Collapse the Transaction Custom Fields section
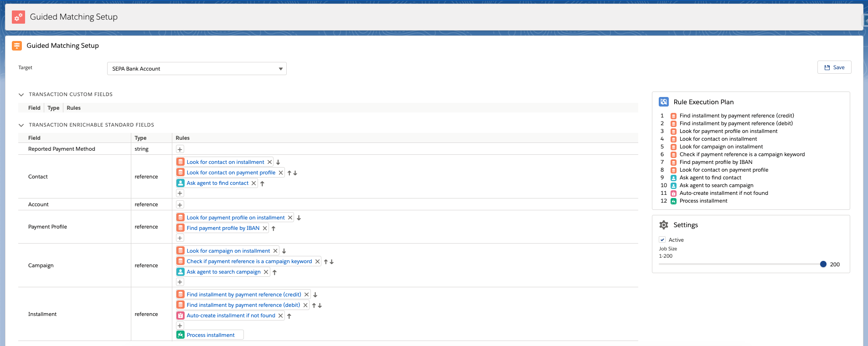Viewport: 868px width, 346px height. click(x=21, y=95)
